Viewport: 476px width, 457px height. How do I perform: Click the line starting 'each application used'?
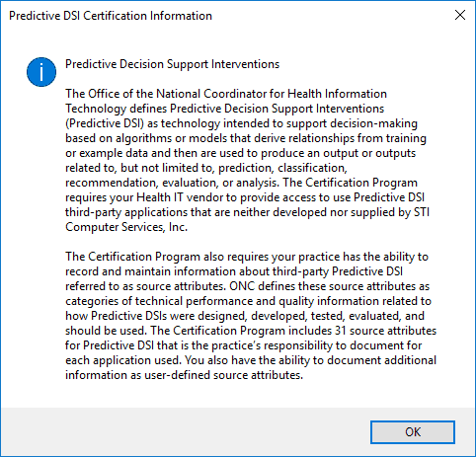[251, 360]
